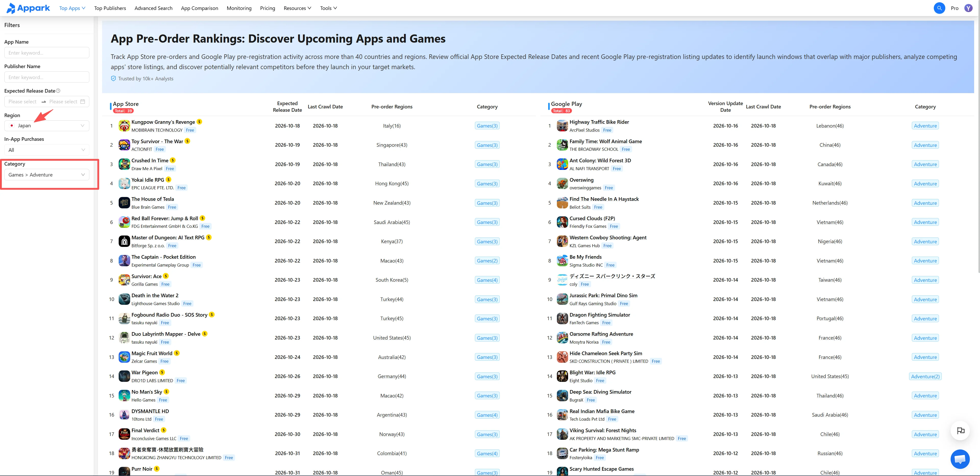The height and width of the screenshot is (476, 980).
Task: Open the blue search icon button
Action: [939, 8]
